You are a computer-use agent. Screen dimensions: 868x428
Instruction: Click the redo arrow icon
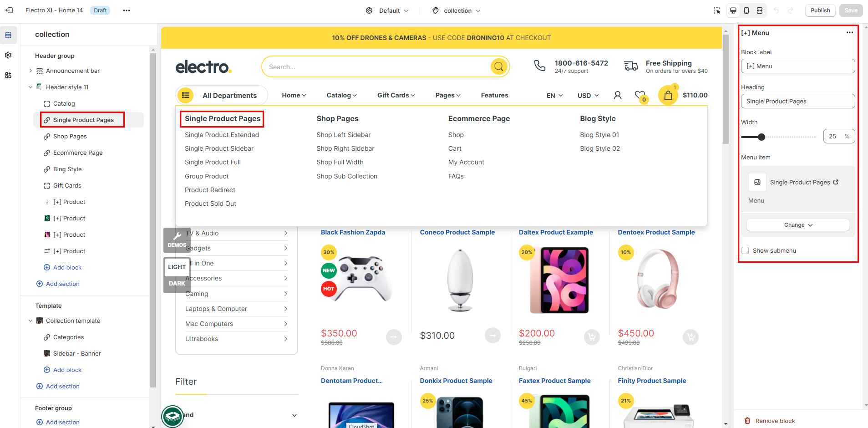pyautogui.click(x=791, y=10)
